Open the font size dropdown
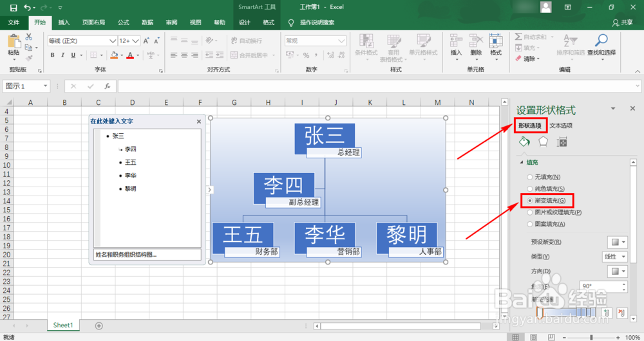Screen dimensions: 644x341 pos(135,41)
